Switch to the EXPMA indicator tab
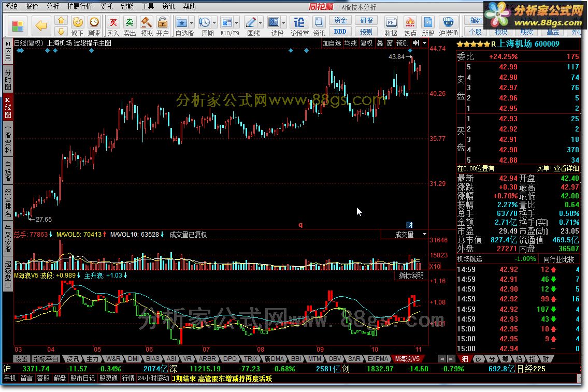Image resolution: width=588 pixels, height=392 pixels. click(378, 359)
